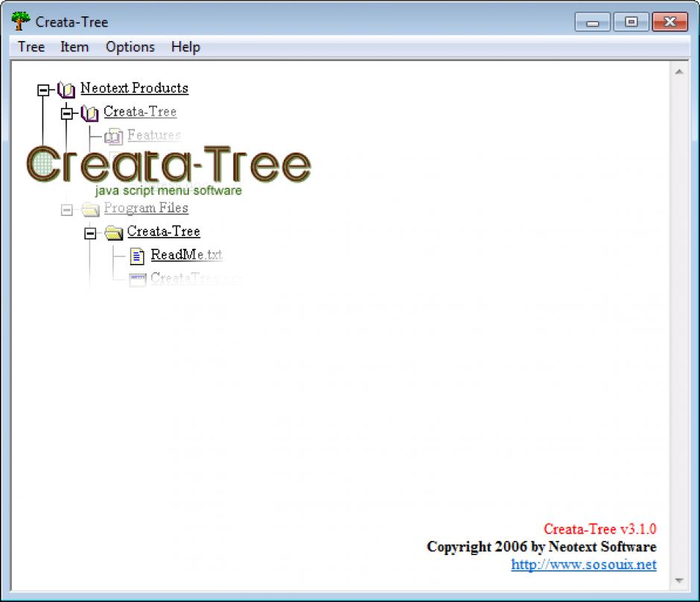Collapse the Creata-Tree book node
This screenshot has width=700, height=602.
click(x=66, y=113)
